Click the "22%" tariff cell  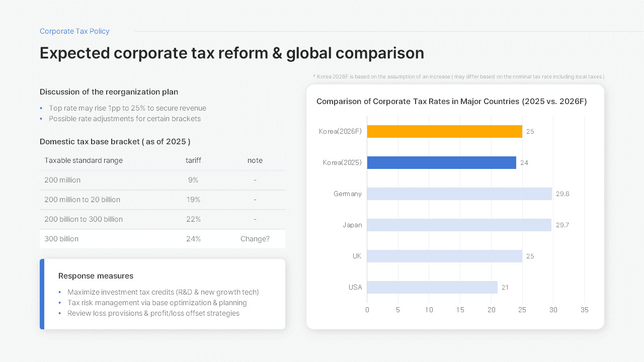tap(193, 219)
